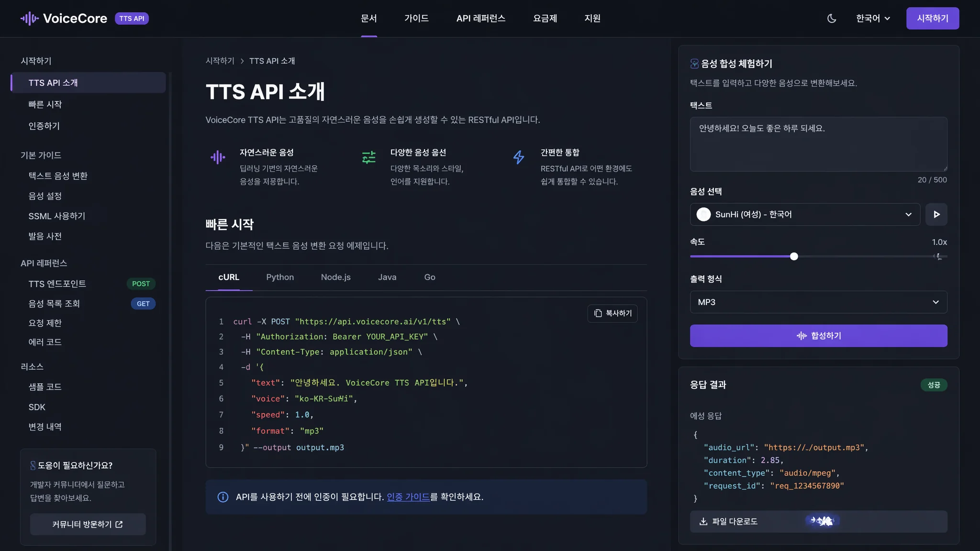
Task: Open 요청 제한 sidebar item
Action: (45, 323)
